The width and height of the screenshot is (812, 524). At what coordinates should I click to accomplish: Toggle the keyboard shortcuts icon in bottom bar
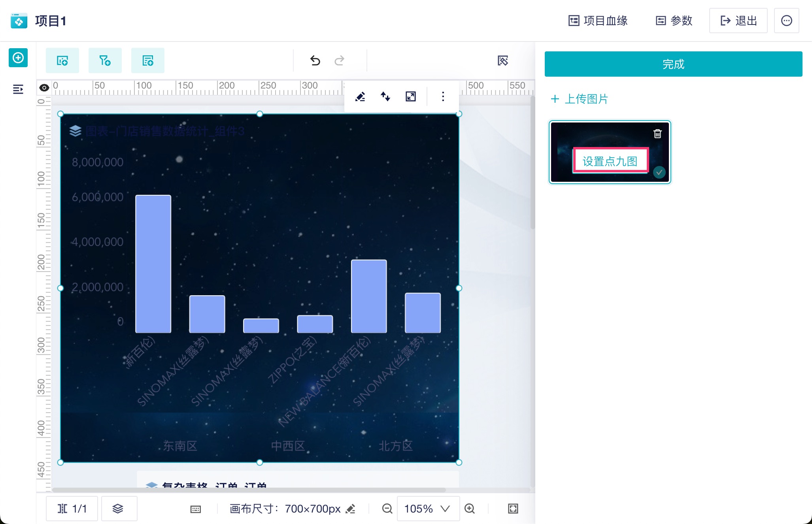196,509
